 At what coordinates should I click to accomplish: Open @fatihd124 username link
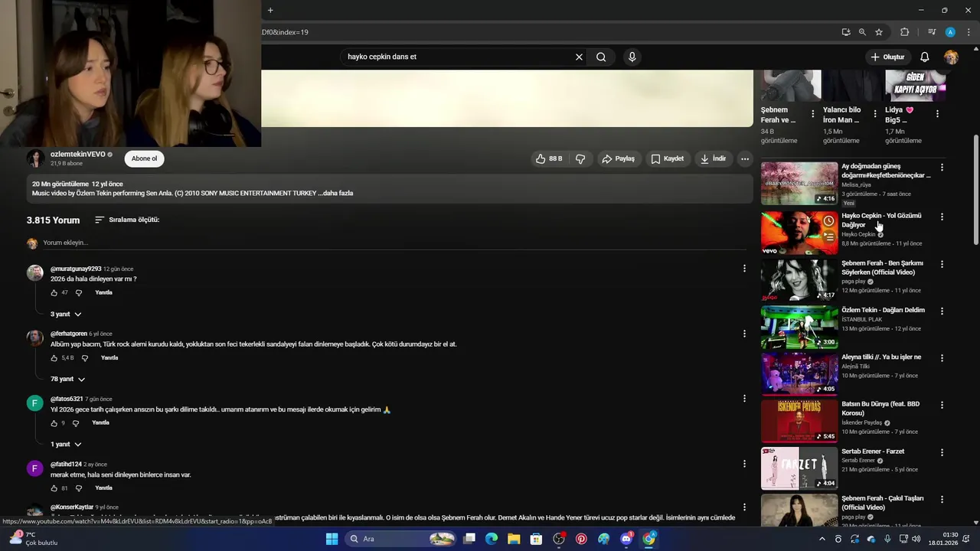(x=66, y=464)
